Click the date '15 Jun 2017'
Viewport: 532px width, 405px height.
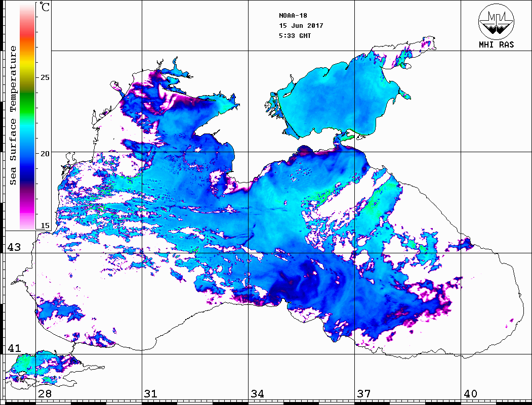tap(301, 26)
